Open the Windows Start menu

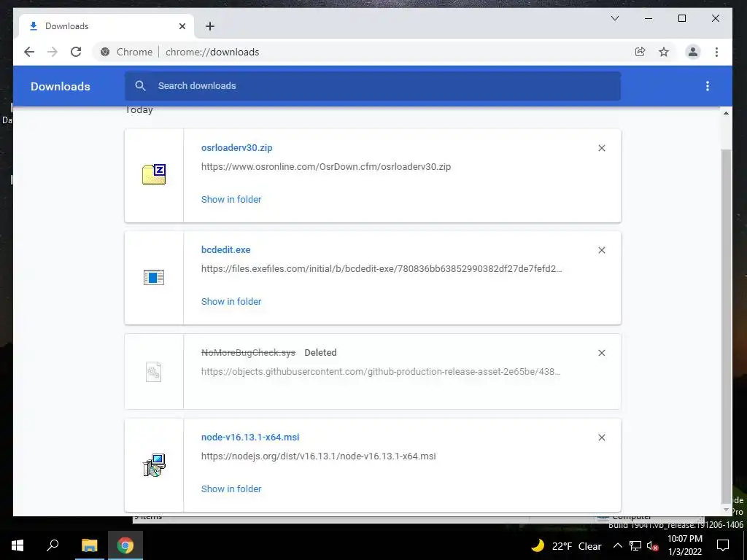click(x=18, y=545)
